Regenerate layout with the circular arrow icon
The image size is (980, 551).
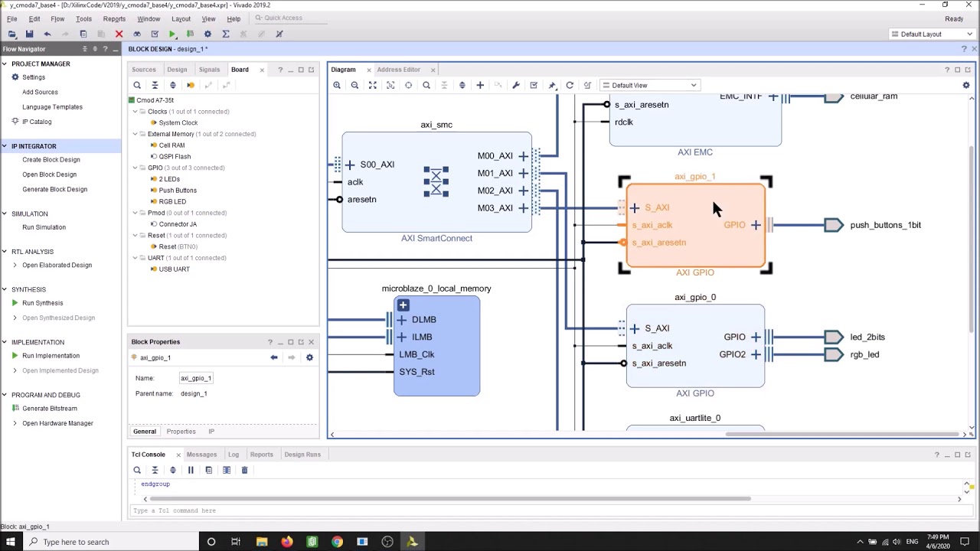click(570, 85)
